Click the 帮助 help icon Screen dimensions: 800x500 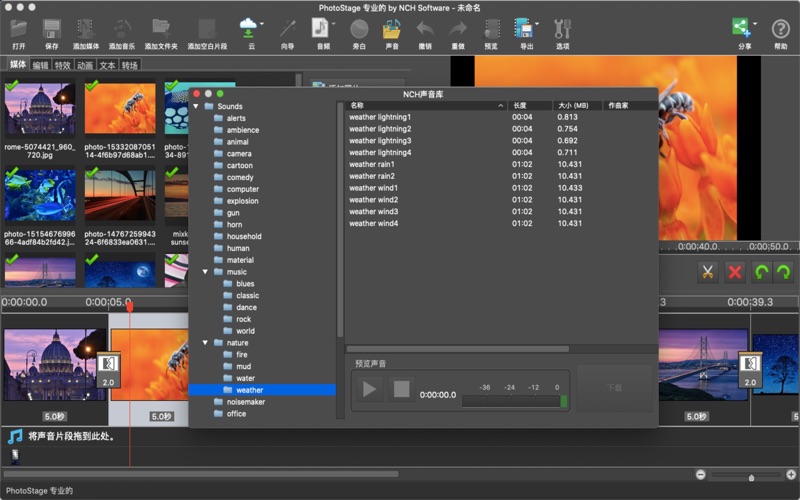780,30
